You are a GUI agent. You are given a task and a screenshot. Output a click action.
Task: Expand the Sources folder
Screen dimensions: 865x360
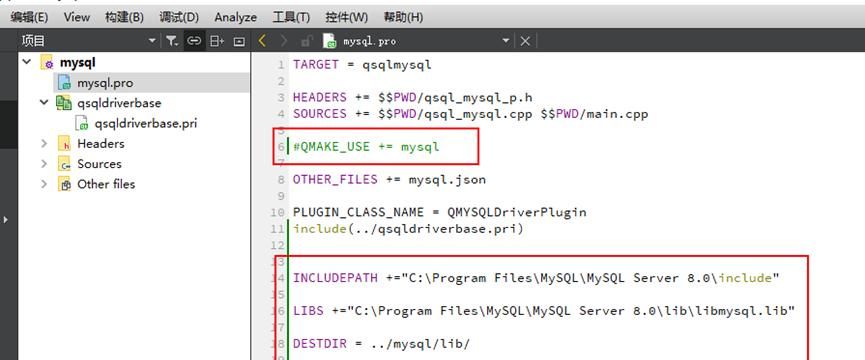coord(44,164)
